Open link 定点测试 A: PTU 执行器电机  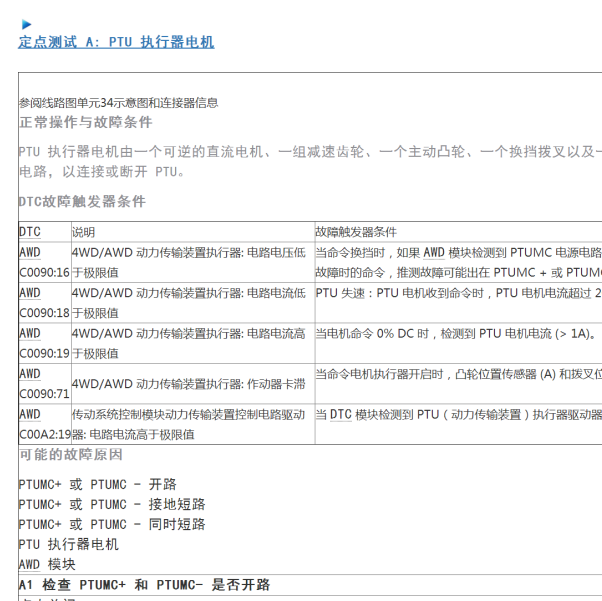(x=116, y=42)
